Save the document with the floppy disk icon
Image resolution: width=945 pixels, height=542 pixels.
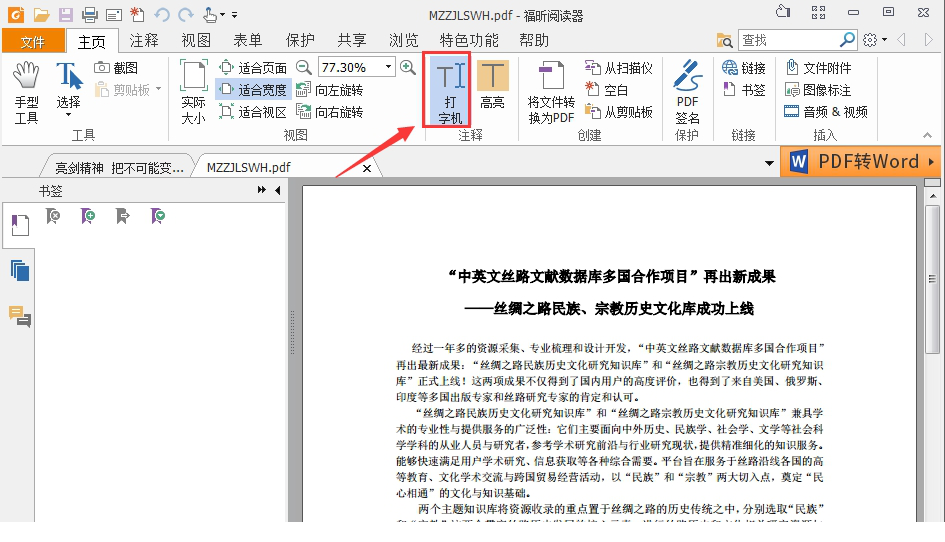(65, 14)
